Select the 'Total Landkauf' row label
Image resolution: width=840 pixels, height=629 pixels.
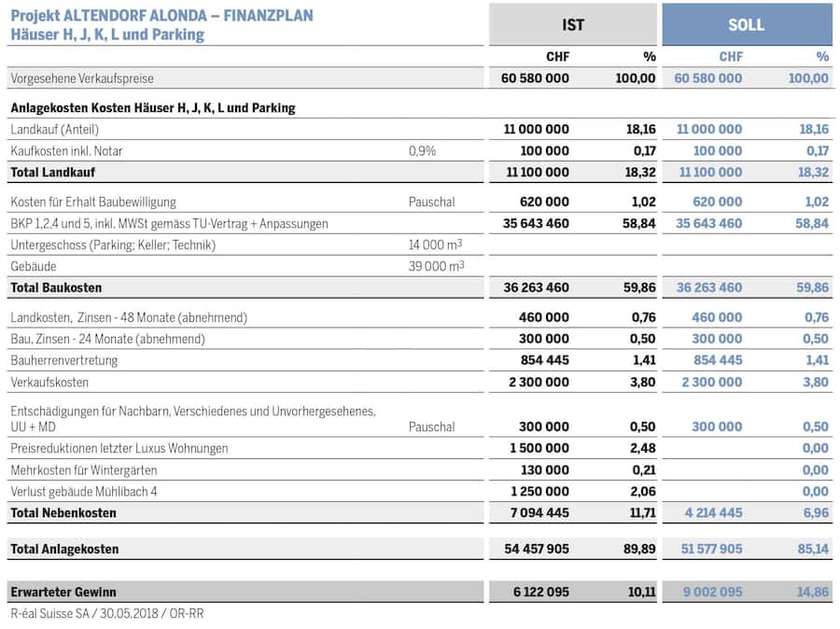pos(53,172)
